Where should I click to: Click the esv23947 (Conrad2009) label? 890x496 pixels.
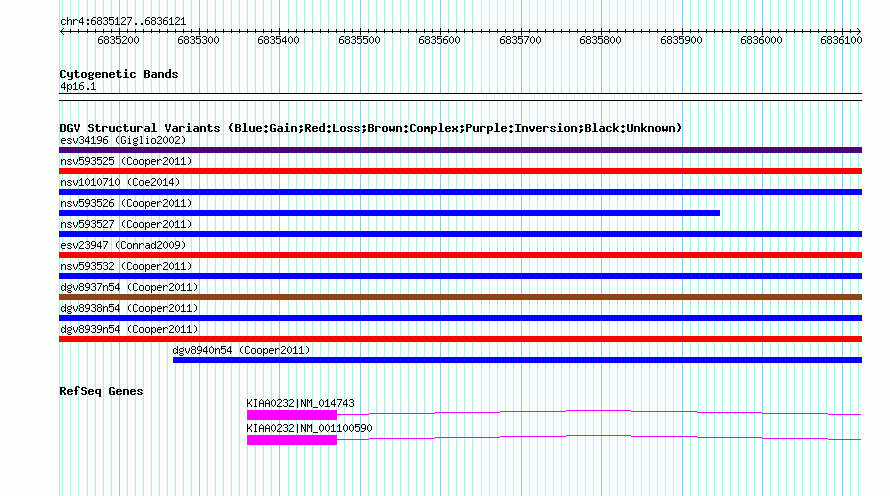(123, 245)
